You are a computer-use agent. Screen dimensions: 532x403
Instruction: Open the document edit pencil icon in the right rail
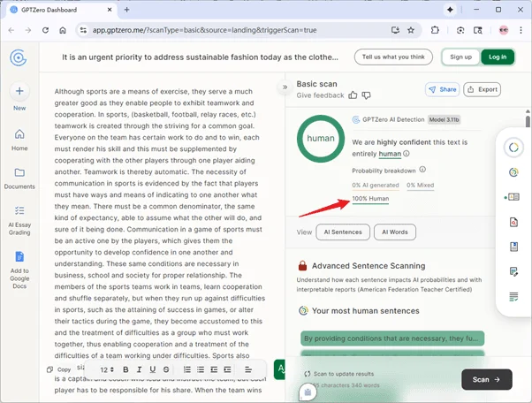tap(513, 271)
